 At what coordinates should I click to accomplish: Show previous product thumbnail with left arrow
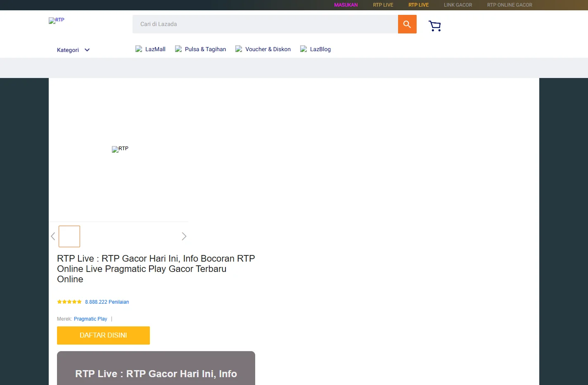click(x=53, y=236)
